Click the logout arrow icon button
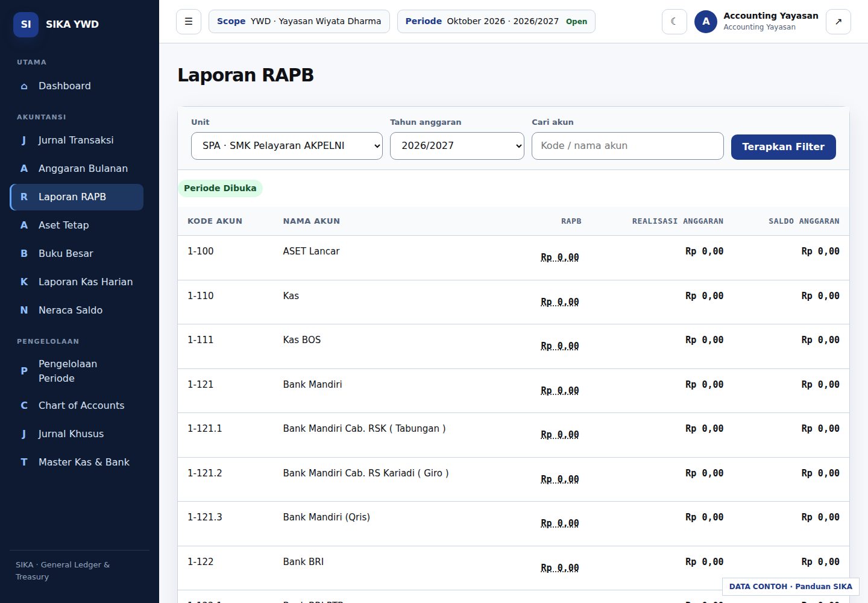This screenshot has height=603, width=868. point(838,22)
